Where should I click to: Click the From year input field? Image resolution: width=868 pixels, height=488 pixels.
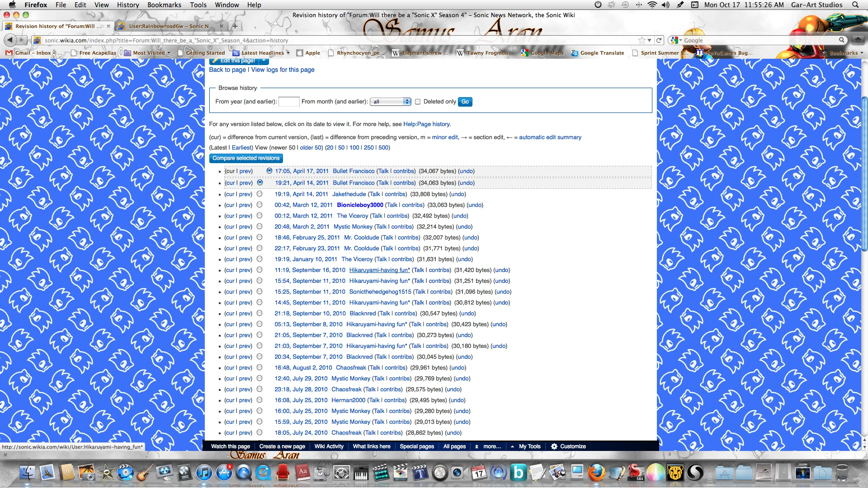click(288, 102)
